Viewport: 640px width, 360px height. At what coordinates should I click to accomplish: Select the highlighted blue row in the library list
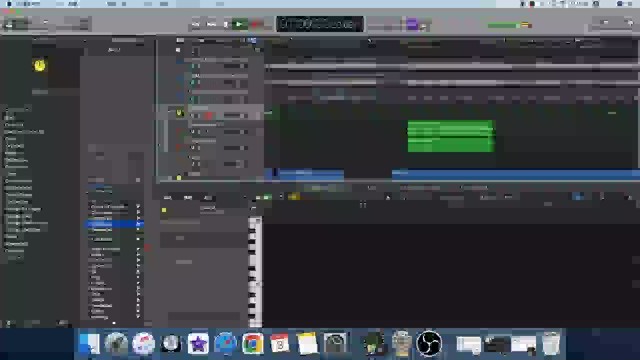coord(114,224)
